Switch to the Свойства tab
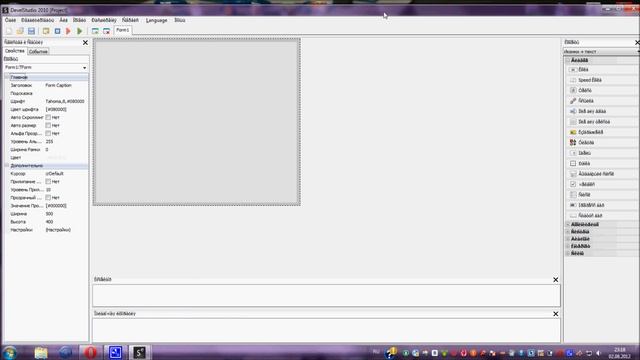This screenshot has height=360, width=640. [x=15, y=51]
